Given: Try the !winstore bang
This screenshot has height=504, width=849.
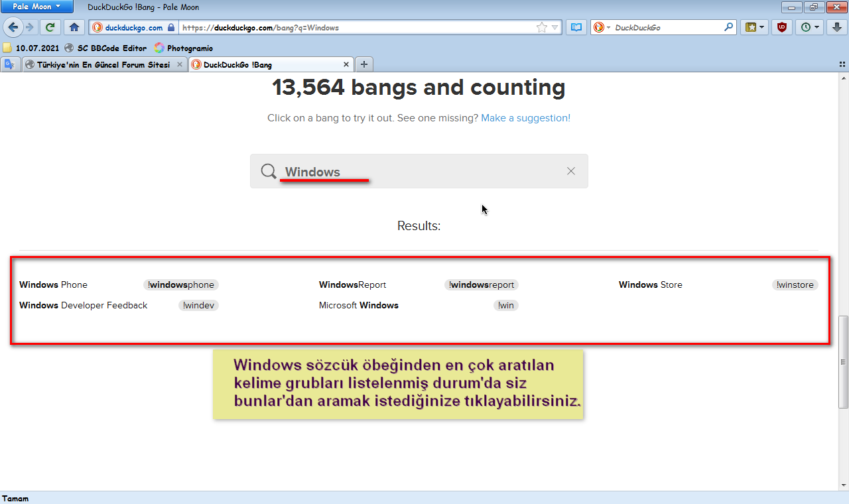Looking at the screenshot, I should (795, 284).
